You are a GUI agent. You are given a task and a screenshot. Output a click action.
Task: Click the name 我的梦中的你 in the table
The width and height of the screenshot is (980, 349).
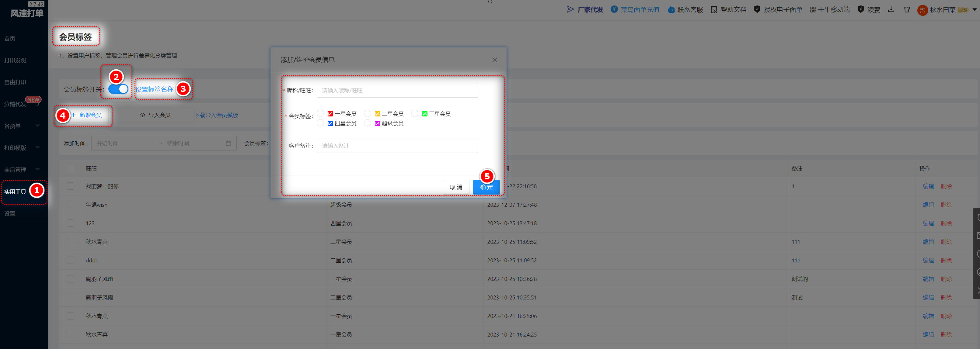tap(102, 186)
